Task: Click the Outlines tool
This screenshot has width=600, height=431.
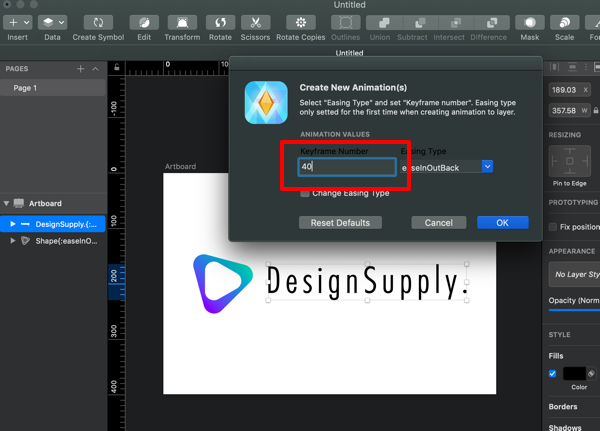Action: 346,23
